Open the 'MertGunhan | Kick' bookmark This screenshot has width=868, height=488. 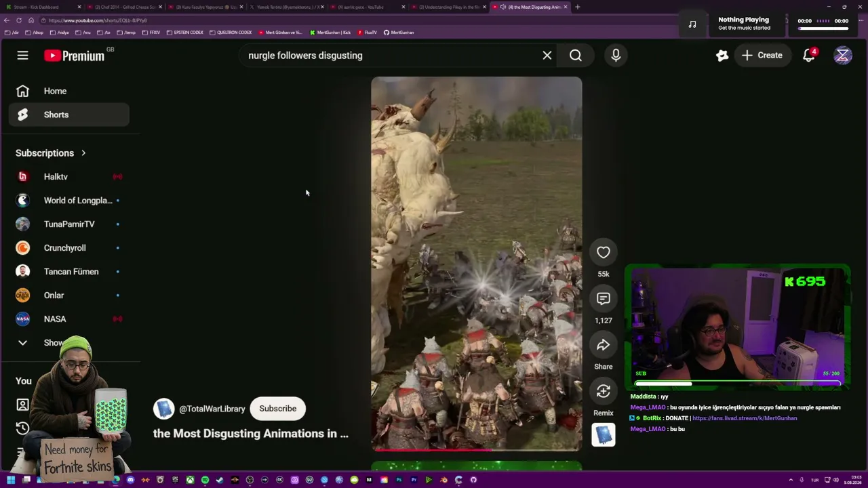[x=330, y=33]
